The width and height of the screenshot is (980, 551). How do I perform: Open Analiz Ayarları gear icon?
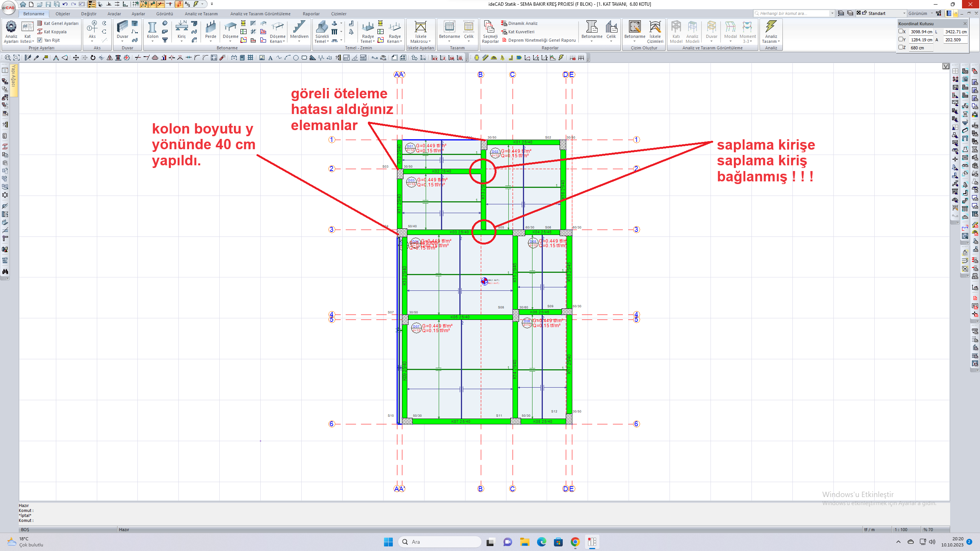[11, 27]
